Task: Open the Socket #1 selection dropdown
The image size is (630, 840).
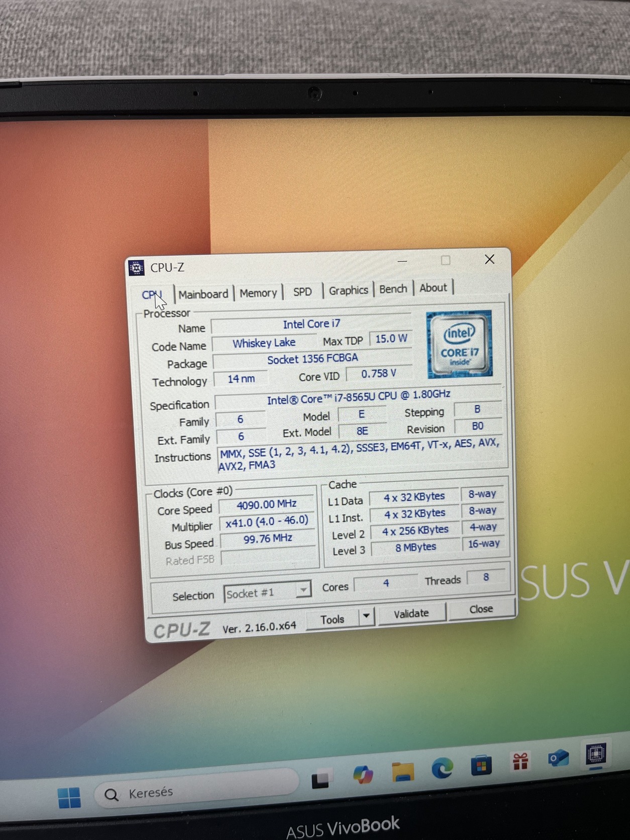Action: point(267,592)
